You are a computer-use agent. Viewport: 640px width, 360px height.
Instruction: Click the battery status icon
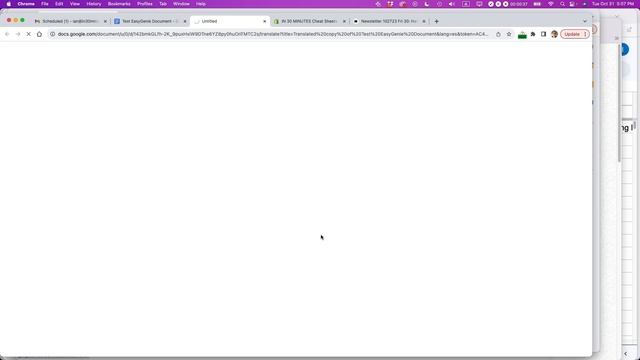[x=538, y=4]
